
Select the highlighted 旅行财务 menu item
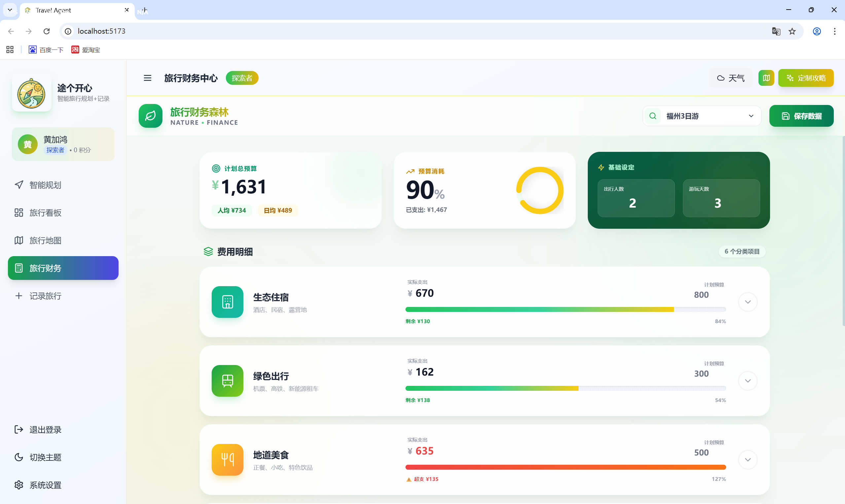pyautogui.click(x=45, y=268)
